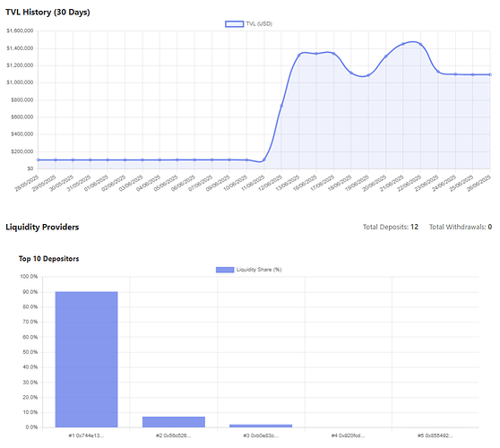Click the bar for depositor #3 0xb0e83c

[261, 426]
